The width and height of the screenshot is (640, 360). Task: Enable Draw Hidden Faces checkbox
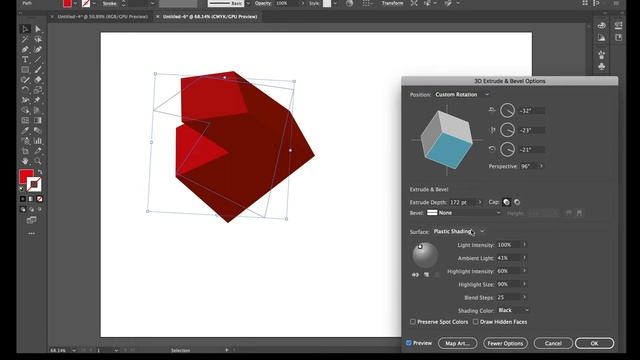pyautogui.click(x=476, y=322)
